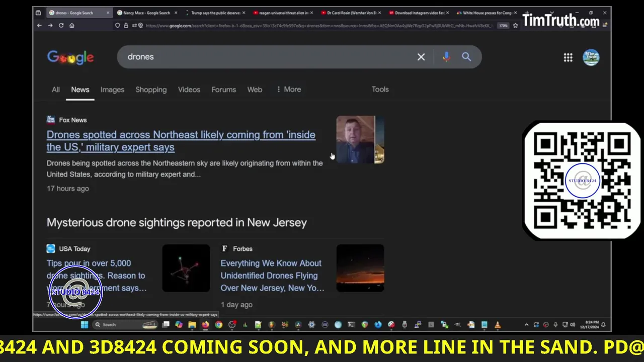Click the Firefox recent browsing icon beside tabs
The width and height of the screenshot is (644, 362).
pyautogui.click(x=38, y=13)
